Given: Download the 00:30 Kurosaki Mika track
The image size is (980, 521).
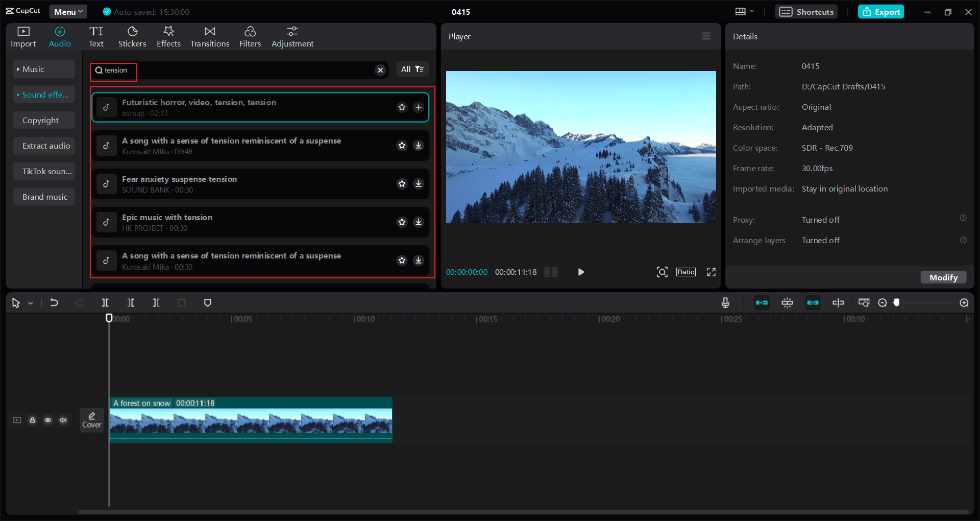Looking at the screenshot, I should pyautogui.click(x=419, y=260).
